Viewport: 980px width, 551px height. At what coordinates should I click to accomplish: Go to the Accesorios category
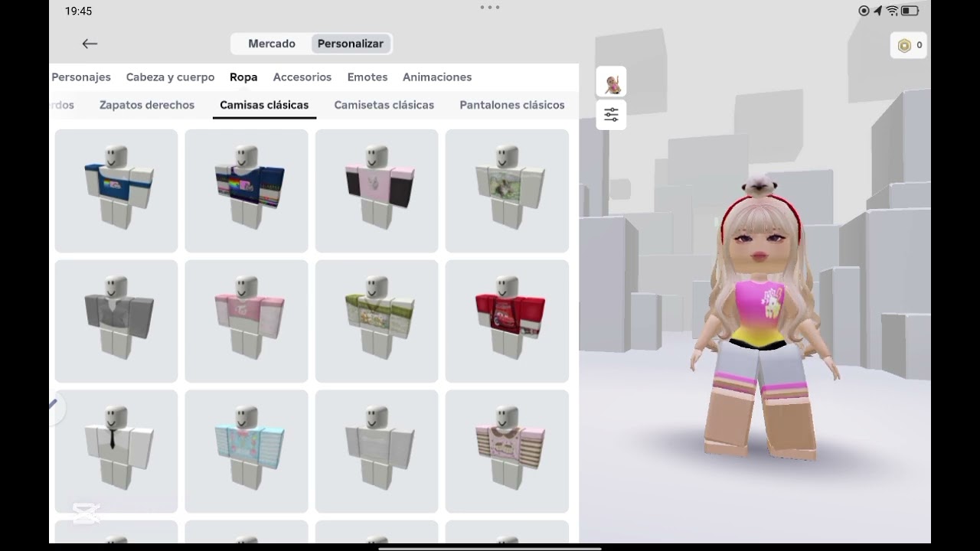click(x=302, y=77)
